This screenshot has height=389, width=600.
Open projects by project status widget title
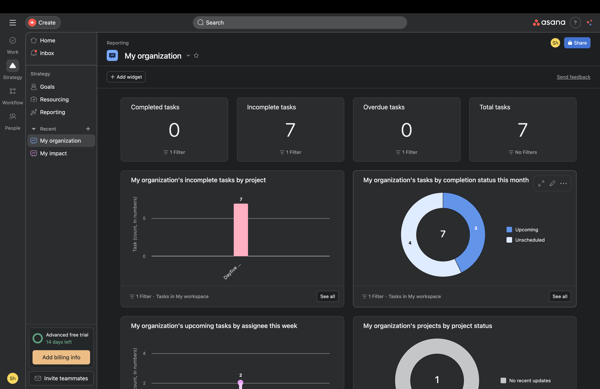(x=427, y=326)
